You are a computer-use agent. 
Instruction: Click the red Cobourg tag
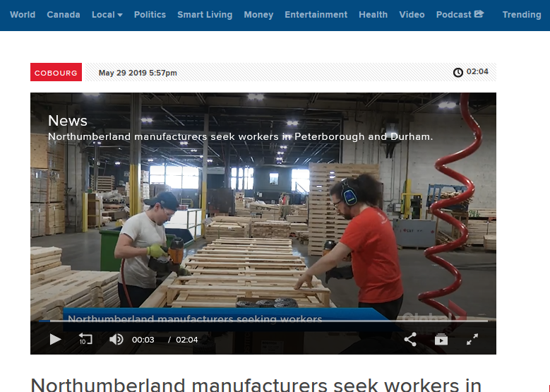pos(56,72)
